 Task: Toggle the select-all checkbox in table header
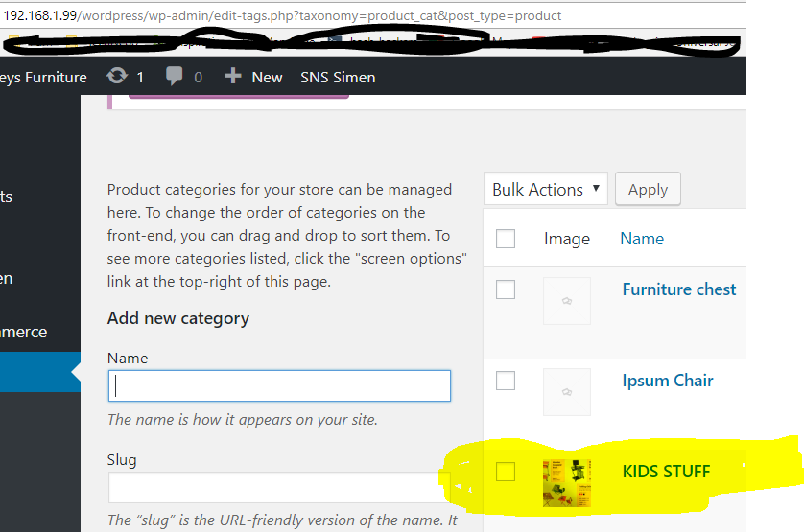(506, 239)
